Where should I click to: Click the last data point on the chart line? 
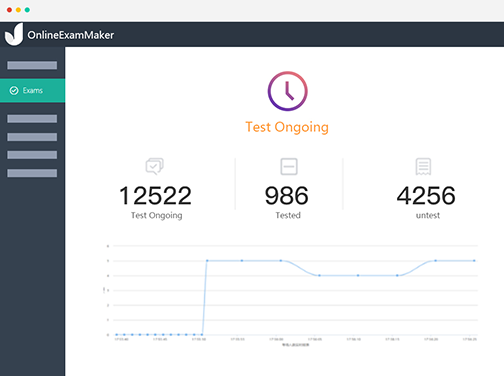pos(474,261)
